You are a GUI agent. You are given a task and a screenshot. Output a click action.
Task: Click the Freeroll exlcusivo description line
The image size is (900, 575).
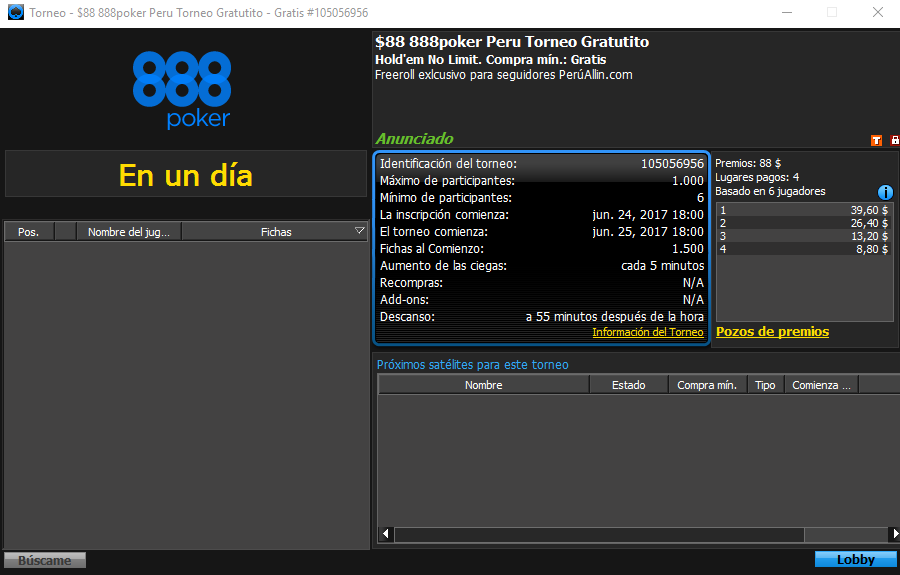(x=503, y=75)
